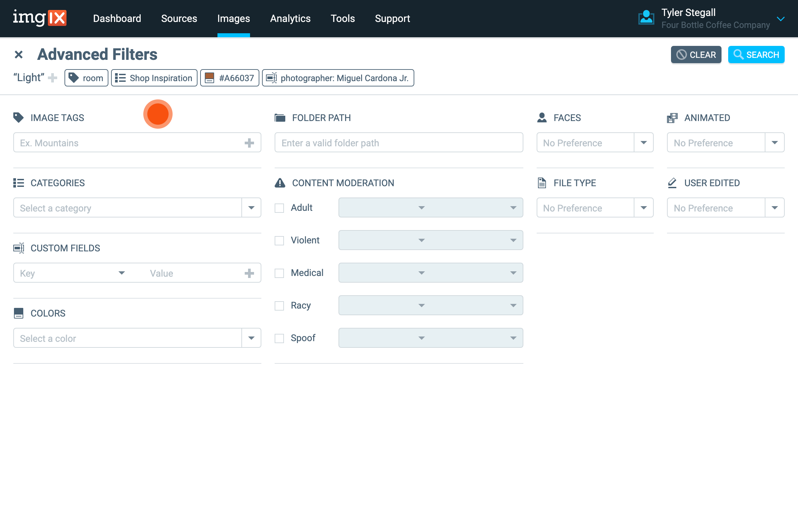This screenshot has height=532, width=798.
Task: Open the Analytics nav tab
Action: (x=290, y=18)
